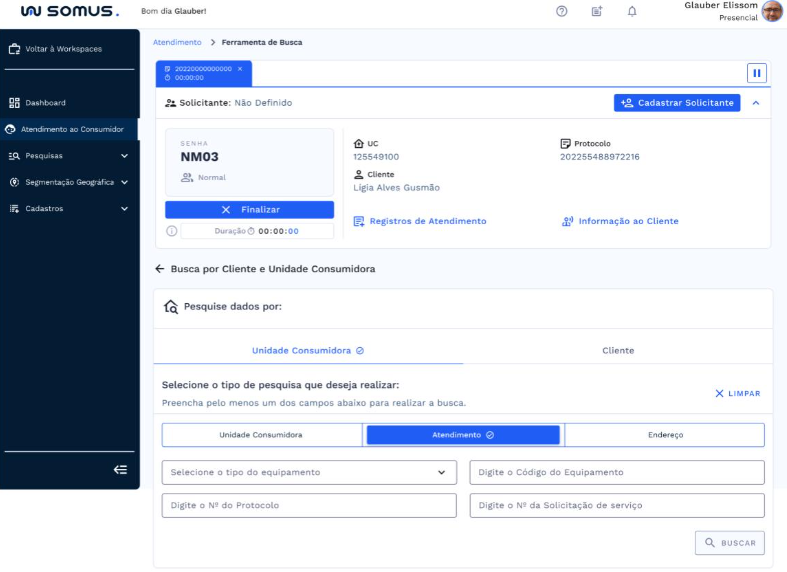
Task: Open Registros de Atendimento link
Action: pos(427,221)
